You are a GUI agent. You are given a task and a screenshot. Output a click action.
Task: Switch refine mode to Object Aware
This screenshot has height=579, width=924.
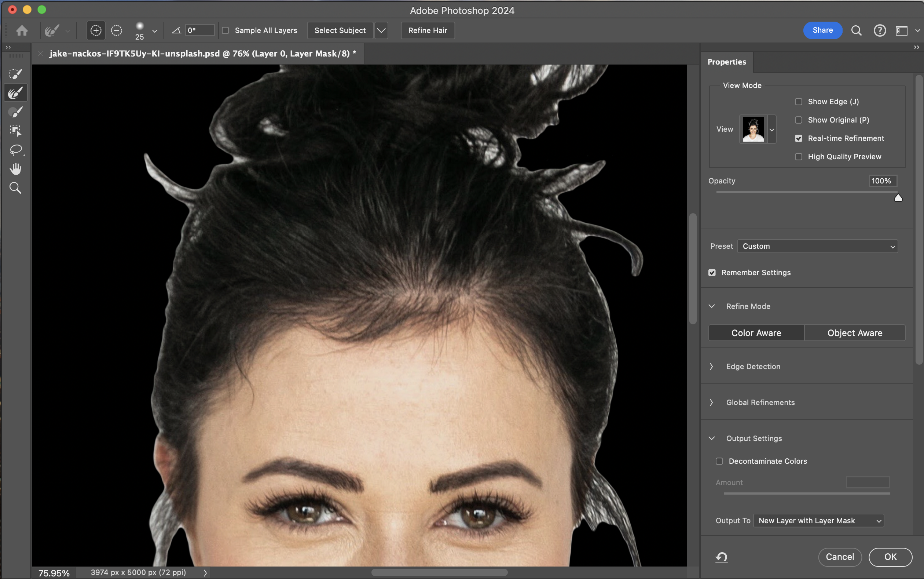(854, 333)
